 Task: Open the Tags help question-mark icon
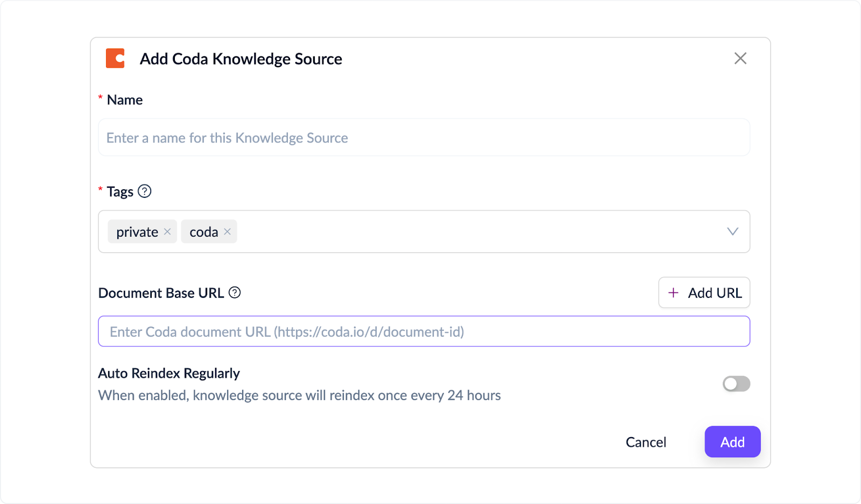coord(145,191)
